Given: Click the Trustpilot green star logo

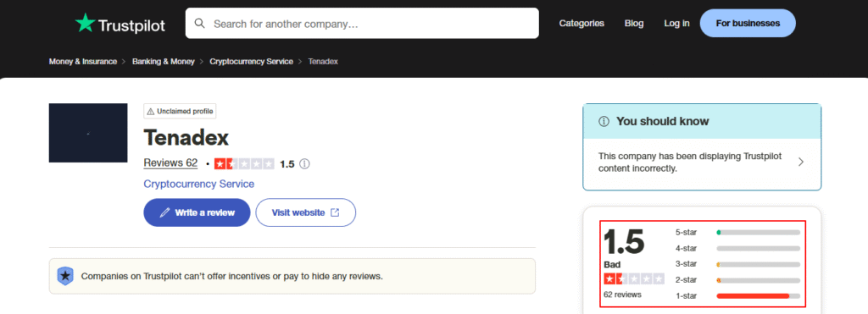Looking at the screenshot, I should pyautogui.click(x=86, y=23).
